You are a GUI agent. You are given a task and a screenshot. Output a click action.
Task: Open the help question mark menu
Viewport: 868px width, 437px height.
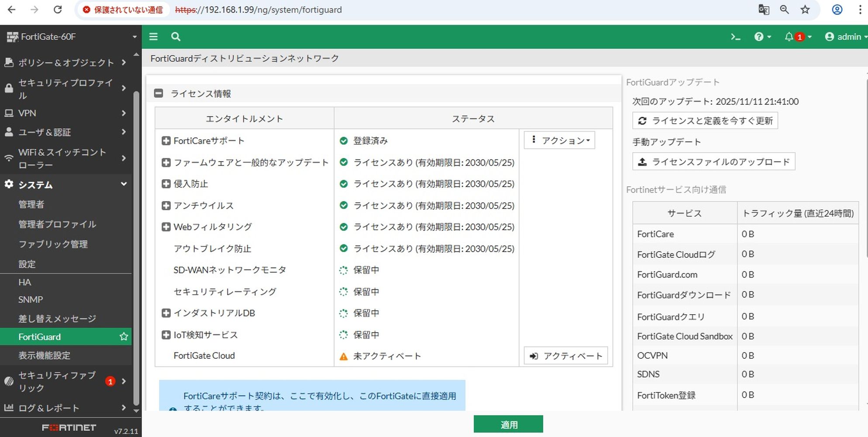(759, 37)
